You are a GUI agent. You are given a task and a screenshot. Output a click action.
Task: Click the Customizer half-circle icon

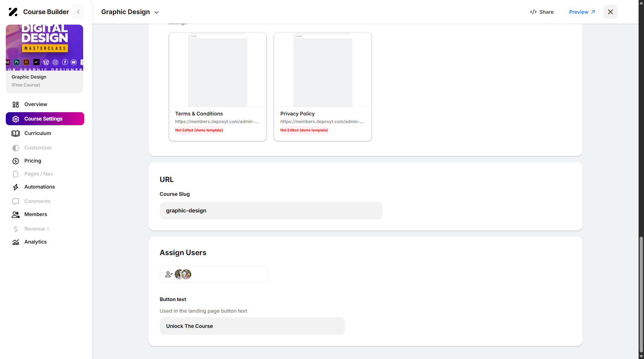[x=16, y=148]
